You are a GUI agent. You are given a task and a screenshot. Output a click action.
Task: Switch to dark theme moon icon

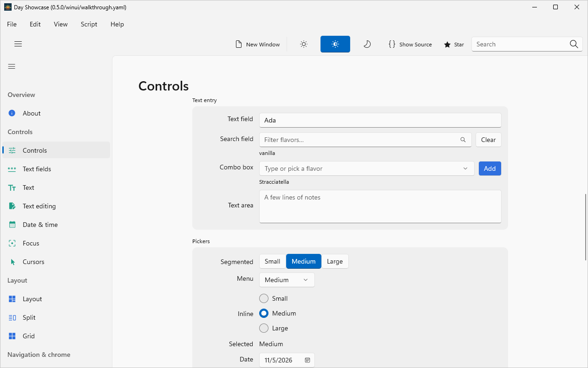tap(367, 44)
